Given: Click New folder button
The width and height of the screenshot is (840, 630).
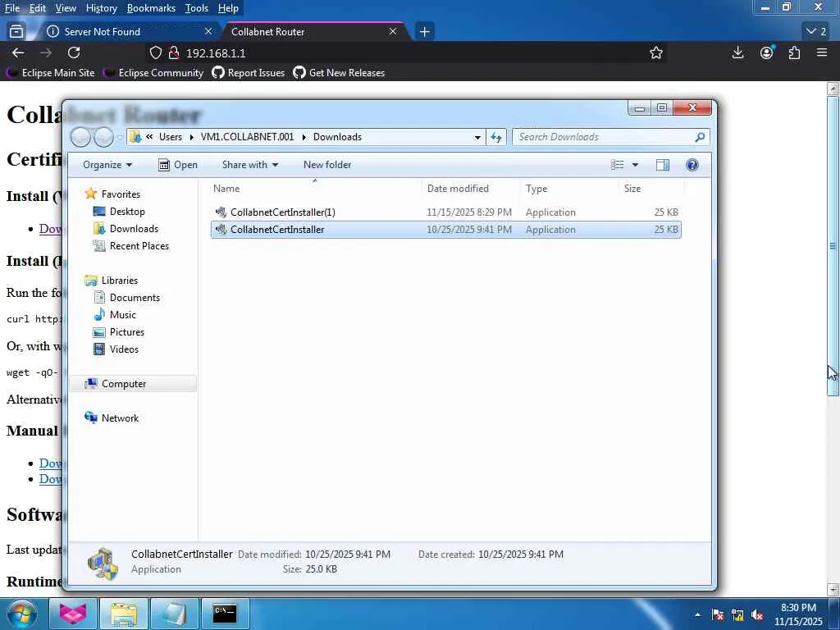Looking at the screenshot, I should click(327, 165).
